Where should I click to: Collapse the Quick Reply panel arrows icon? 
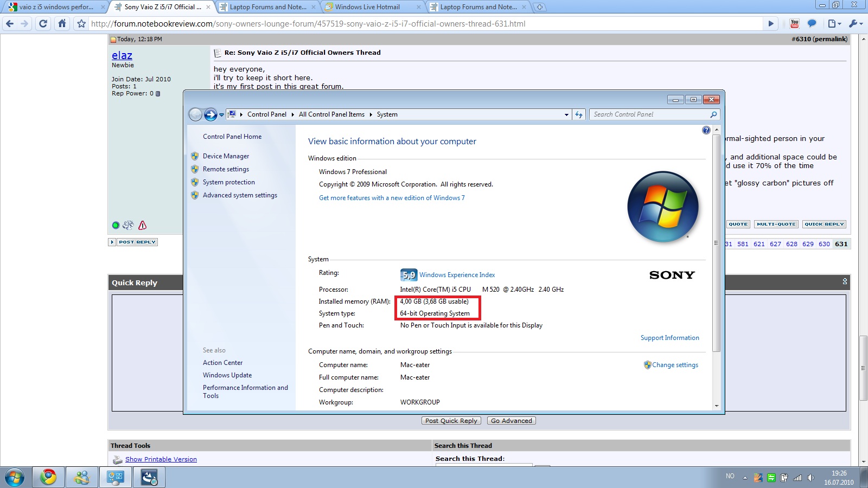click(845, 281)
